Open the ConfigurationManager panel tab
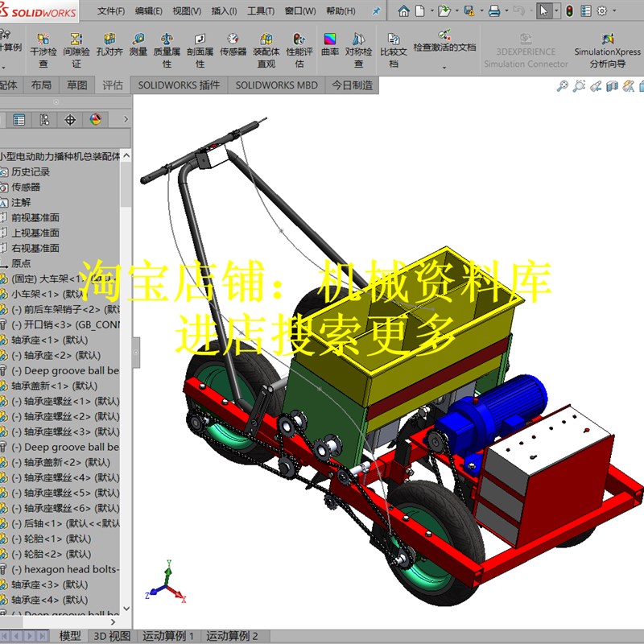This screenshot has width=644, height=644. 44,120
